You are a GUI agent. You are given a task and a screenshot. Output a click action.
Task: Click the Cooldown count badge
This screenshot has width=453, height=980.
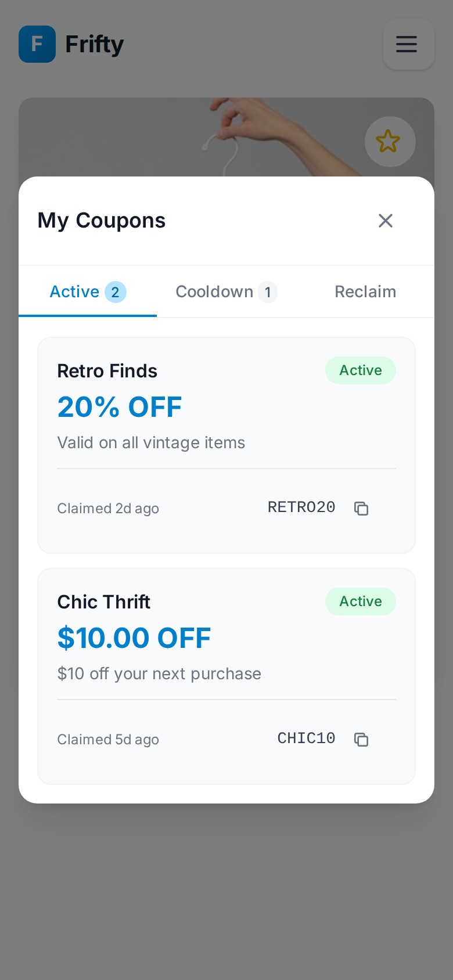(268, 292)
